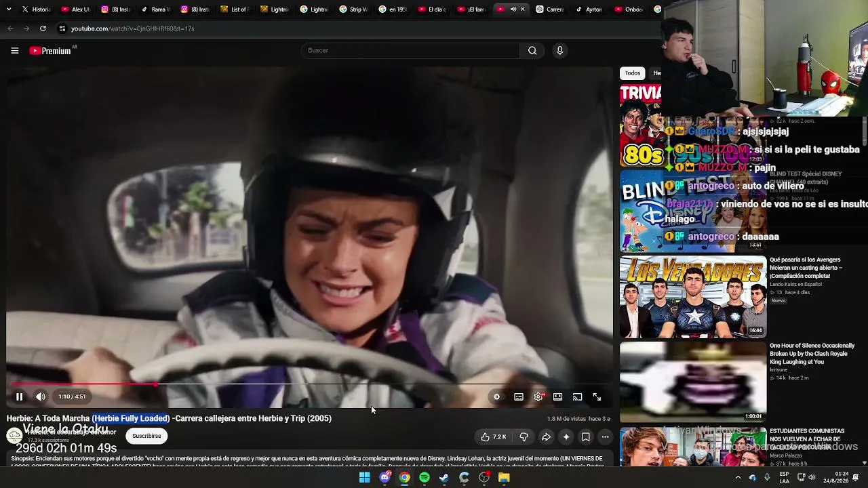Go forward in browser history

point(26,28)
